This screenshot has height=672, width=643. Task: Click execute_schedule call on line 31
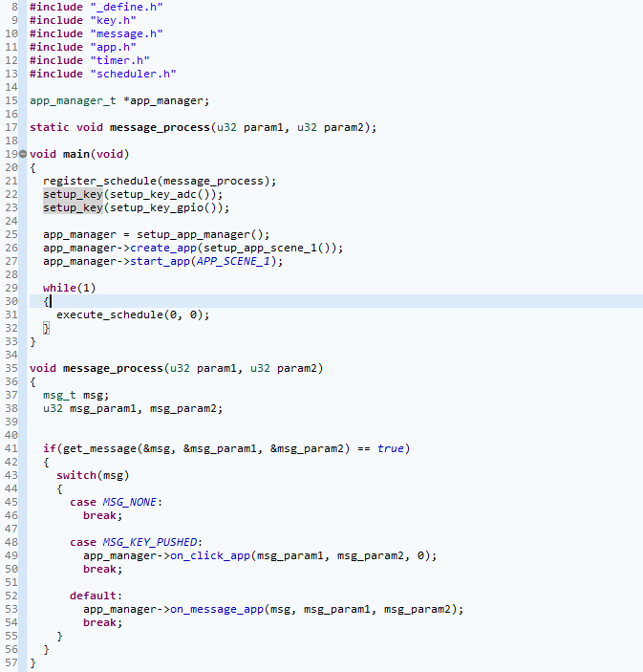click(110, 314)
